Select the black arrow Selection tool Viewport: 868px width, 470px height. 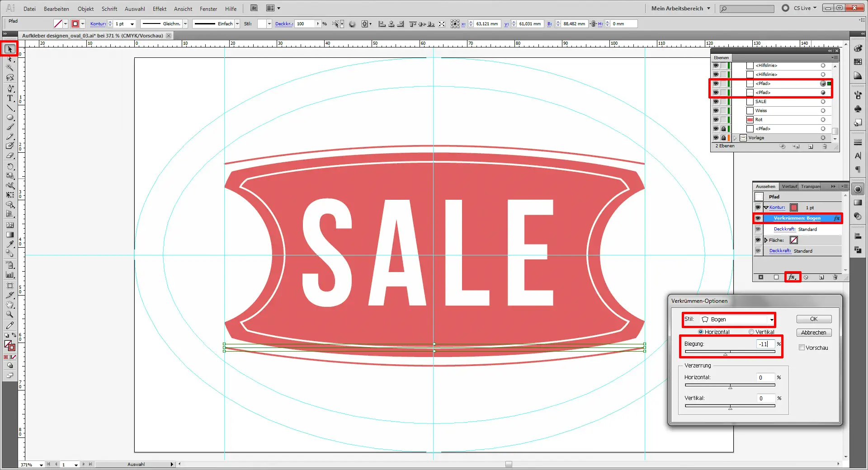pyautogui.click(x=9, y=49)
